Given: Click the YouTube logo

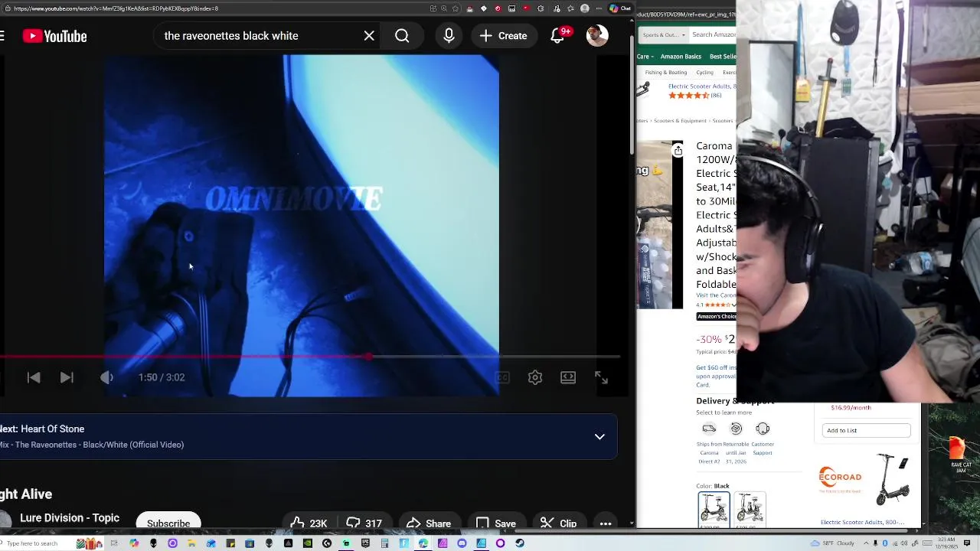Looking at the screenshot, I should pyautogui.click(x=54, y=36).
